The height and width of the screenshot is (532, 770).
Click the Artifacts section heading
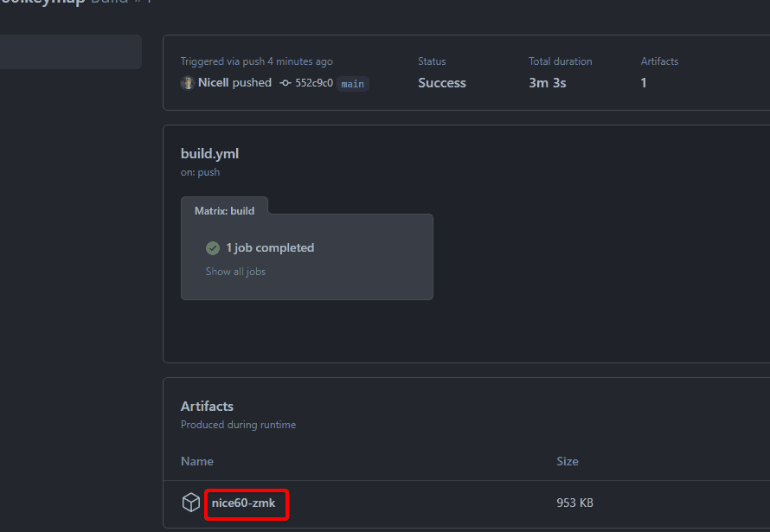(207, 407)
